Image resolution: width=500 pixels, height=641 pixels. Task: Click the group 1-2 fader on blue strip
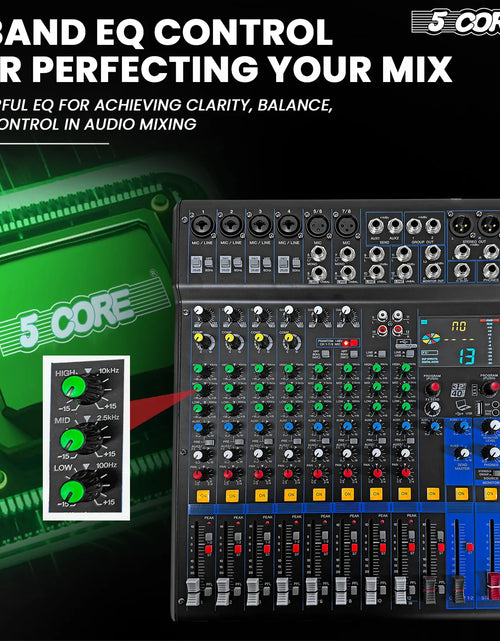point(459,589)
